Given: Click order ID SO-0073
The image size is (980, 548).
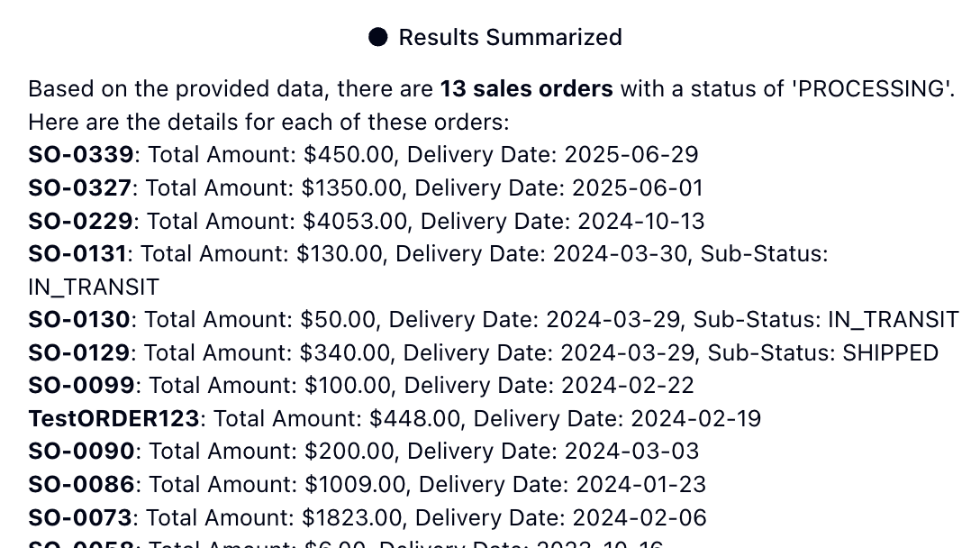Looking at the screenshot, I should pos(80,517).
